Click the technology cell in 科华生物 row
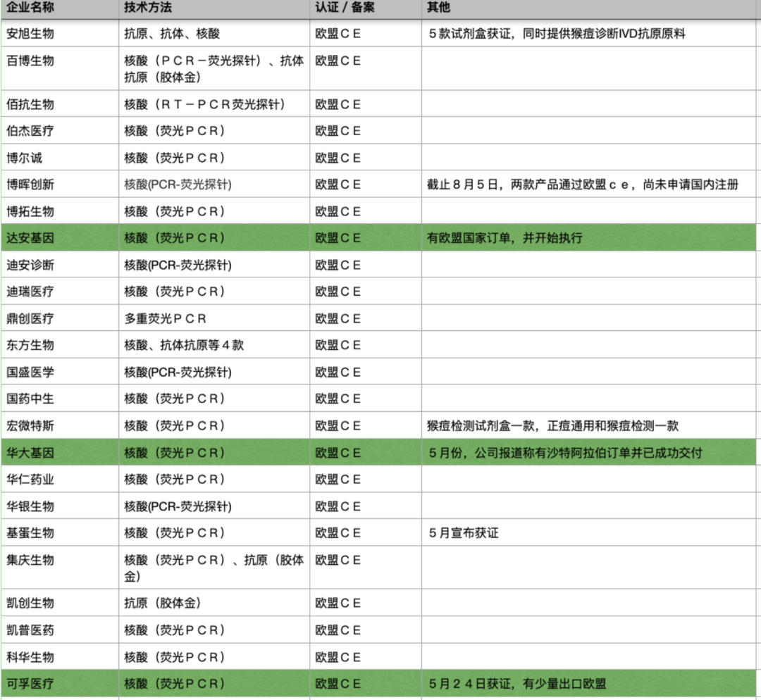This screenshot has width=761, height=700. pyautogui.click(x=214, y=657)
